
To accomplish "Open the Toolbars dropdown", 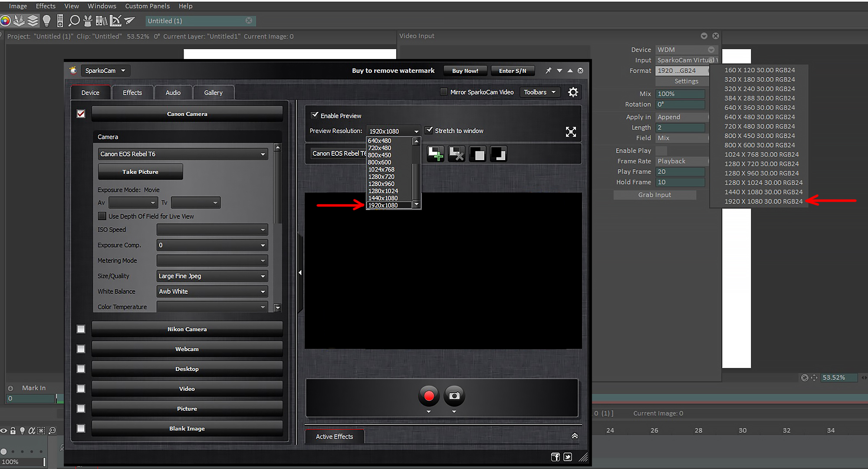I will 539,92.
